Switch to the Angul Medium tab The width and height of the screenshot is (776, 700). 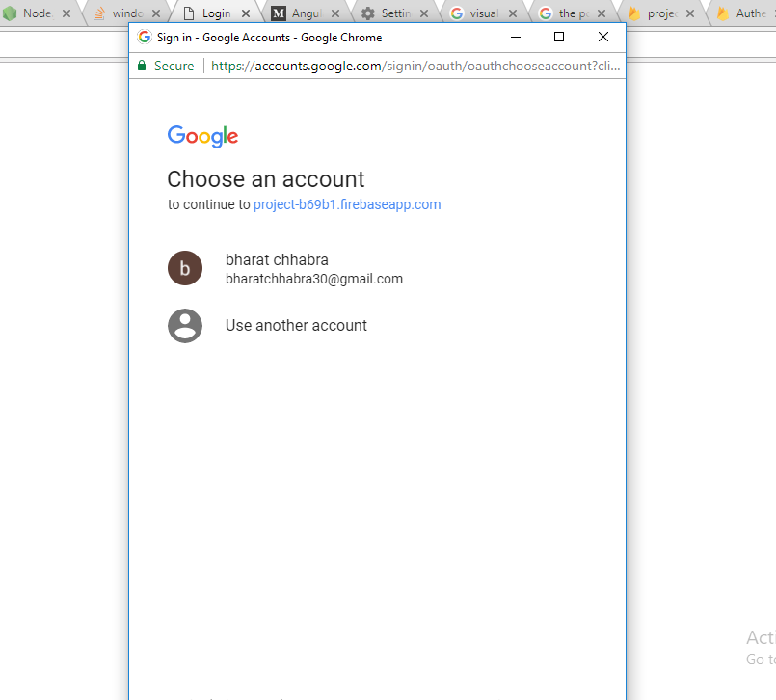pos(306,13)
